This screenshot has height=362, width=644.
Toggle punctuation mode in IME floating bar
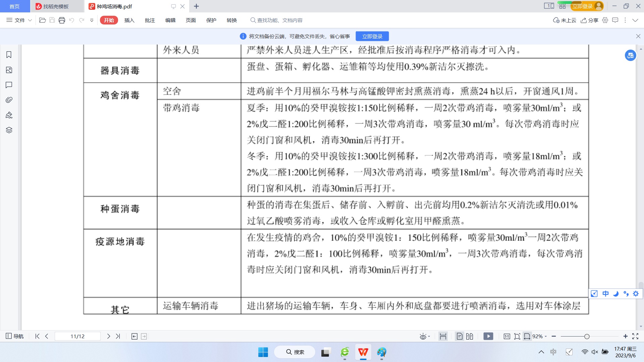tap(626, 294)
